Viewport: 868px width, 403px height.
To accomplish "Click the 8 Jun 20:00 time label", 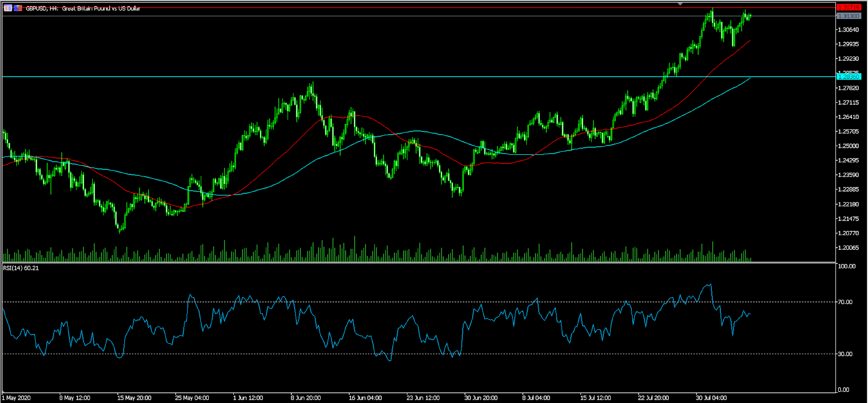I will [306, 398].
